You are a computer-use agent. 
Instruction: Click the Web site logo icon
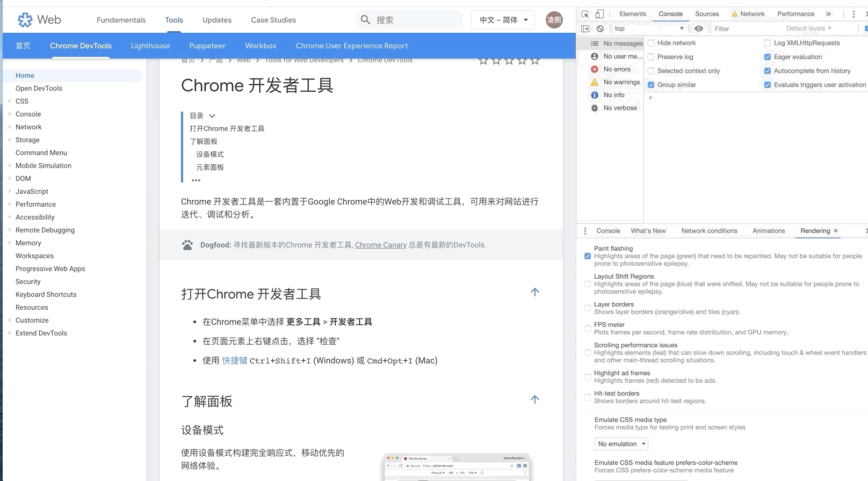[x=25, y=20]
